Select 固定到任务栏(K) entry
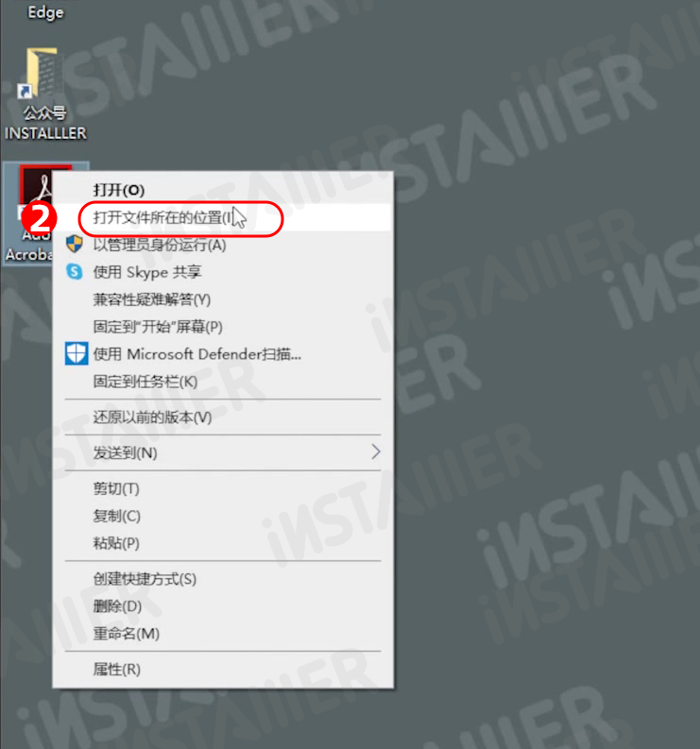Screen dimensions: 700x749 [223, 382]
